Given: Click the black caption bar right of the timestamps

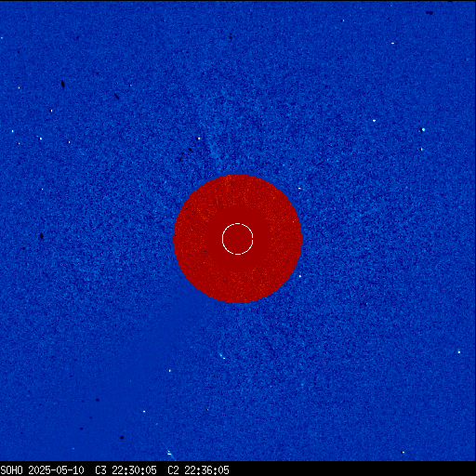Looking at the screenshot, I should point(352,470).
